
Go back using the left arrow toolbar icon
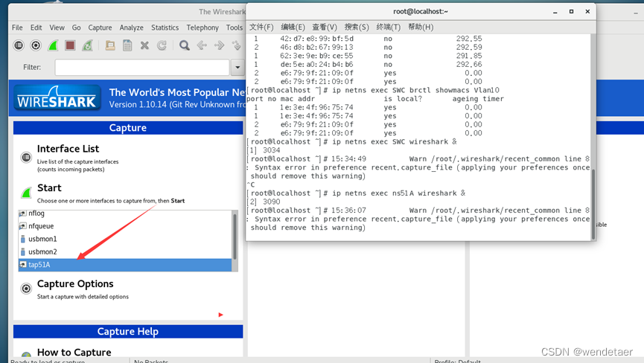[202, 45]
